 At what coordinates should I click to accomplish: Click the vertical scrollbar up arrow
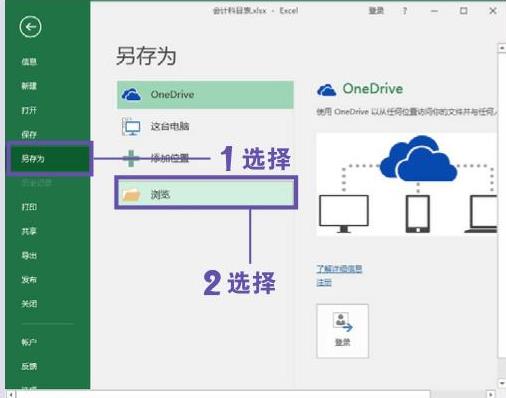point(502,48)
